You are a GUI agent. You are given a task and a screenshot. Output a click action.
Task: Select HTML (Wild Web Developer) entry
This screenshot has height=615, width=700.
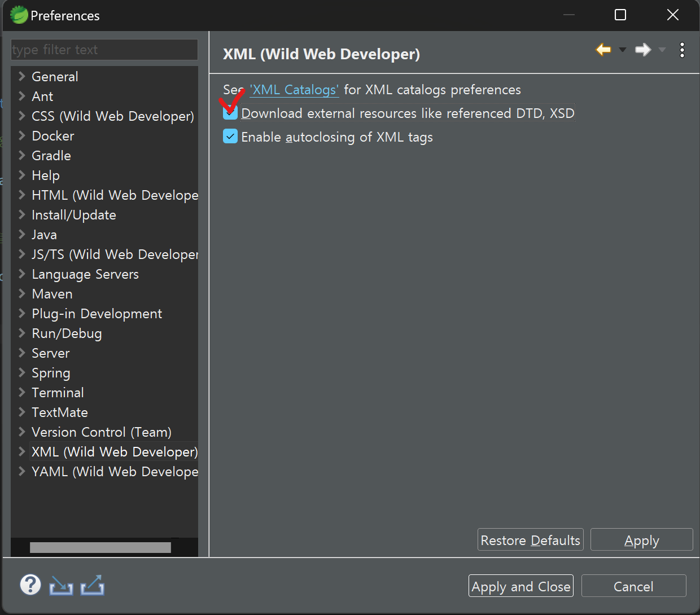click(x=115, y=195)
